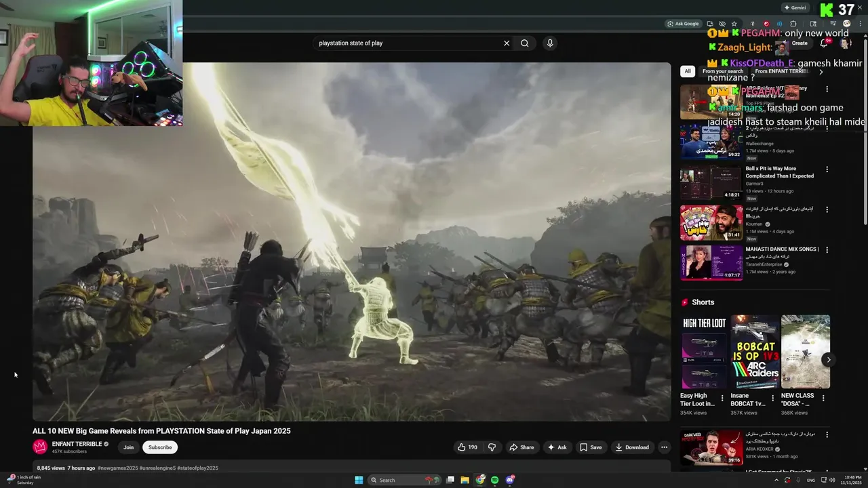The image size is (868, 488).
Task: Open options menu for ARIA KEOXER video
Action: 827,434
